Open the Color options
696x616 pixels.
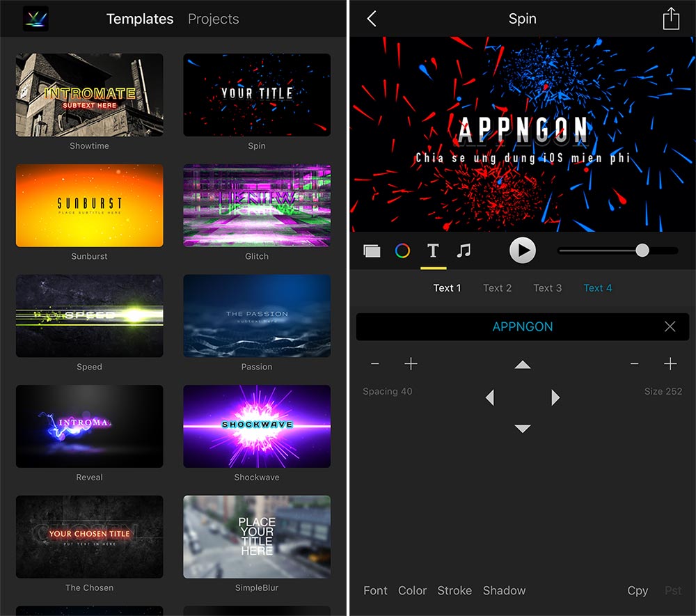point(412,591)
